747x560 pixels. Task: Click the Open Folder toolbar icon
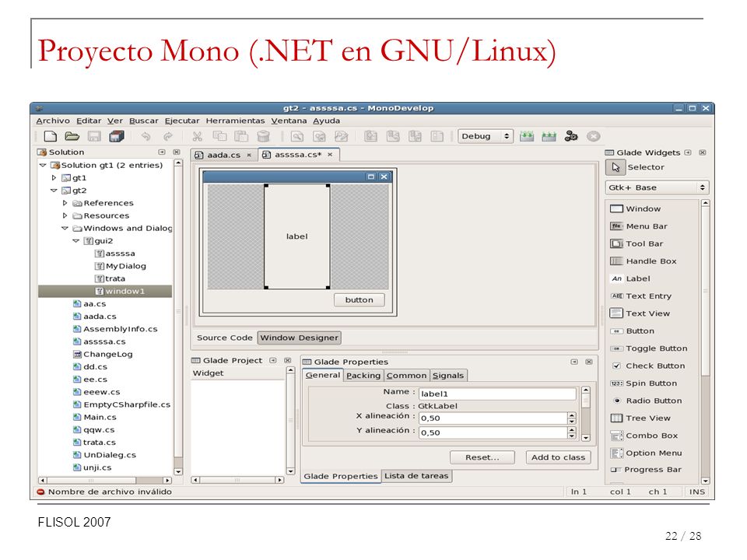[x=72, y=136]
